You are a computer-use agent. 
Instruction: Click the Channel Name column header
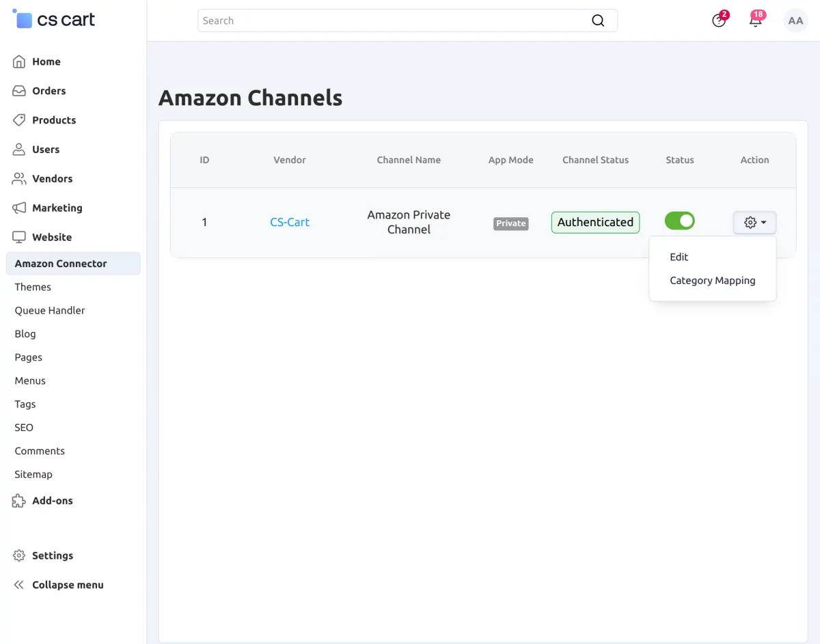pyautogui.click(x=409, y=160)
